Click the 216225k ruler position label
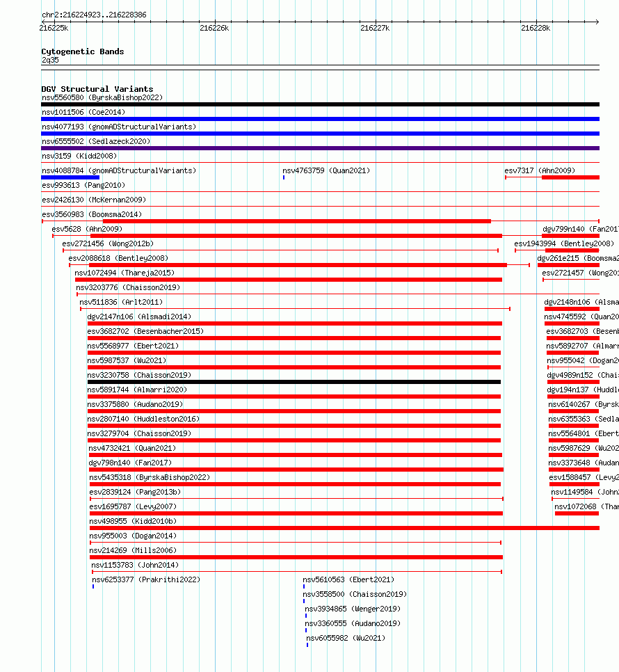 54,29
